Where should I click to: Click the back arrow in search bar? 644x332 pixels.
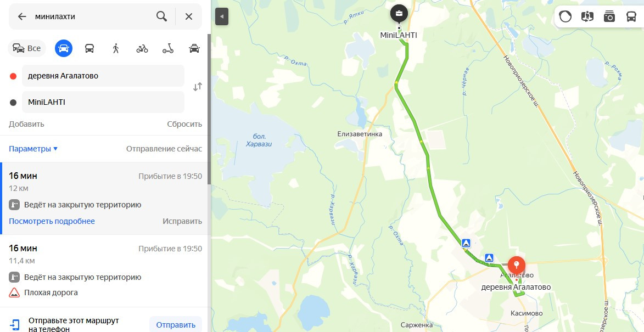22,16
